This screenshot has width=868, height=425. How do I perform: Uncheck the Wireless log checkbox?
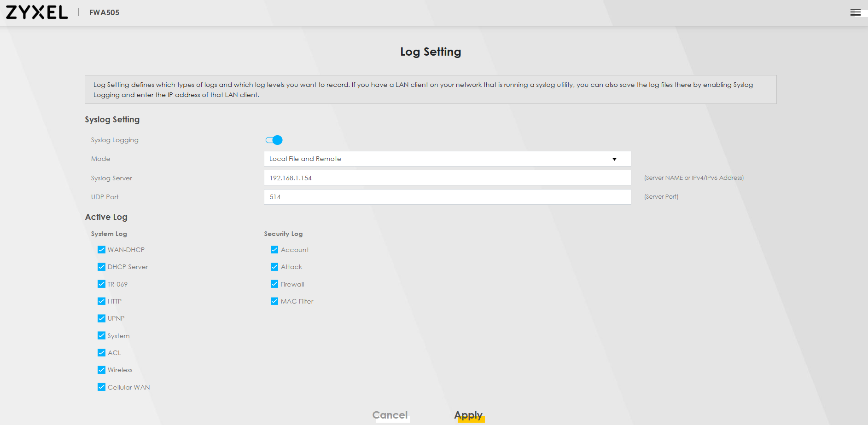101,369
